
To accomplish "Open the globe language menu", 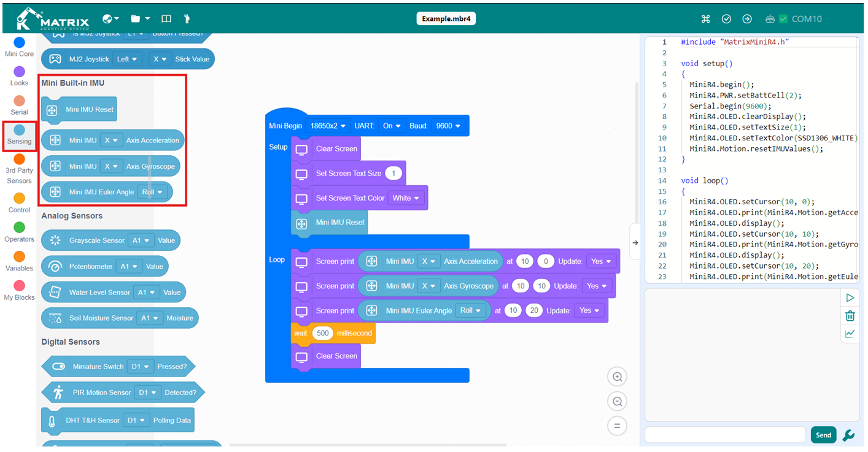I will (x=110, y=19).
